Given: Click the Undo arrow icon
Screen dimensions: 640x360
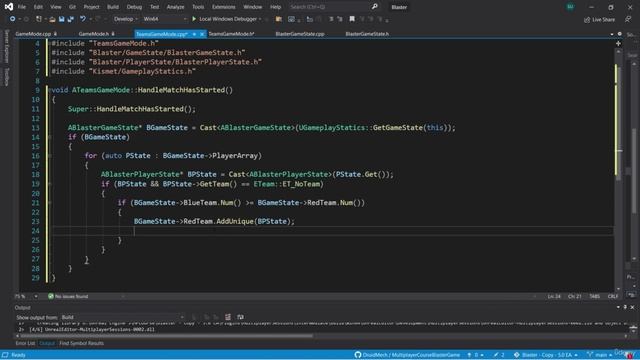Looking at the screenshot, I should click(x=83, y=19).
